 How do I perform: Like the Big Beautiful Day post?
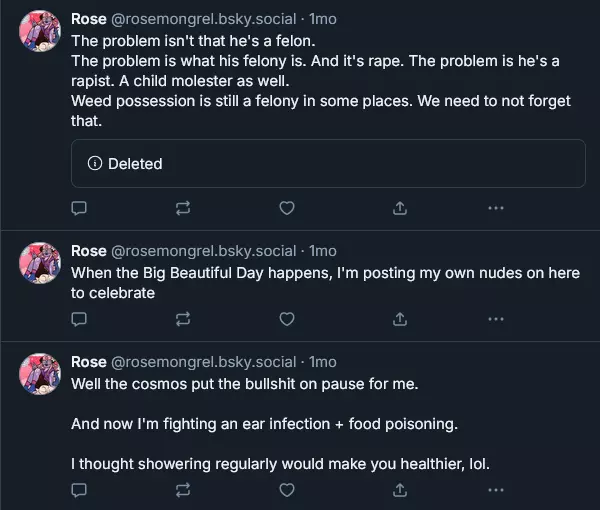tap(287, 319)
